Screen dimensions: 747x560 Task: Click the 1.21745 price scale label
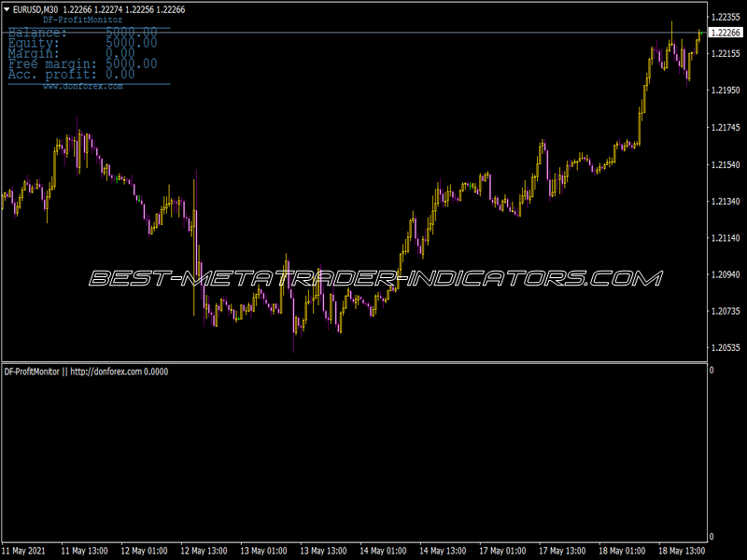click(x=726, y=127)
